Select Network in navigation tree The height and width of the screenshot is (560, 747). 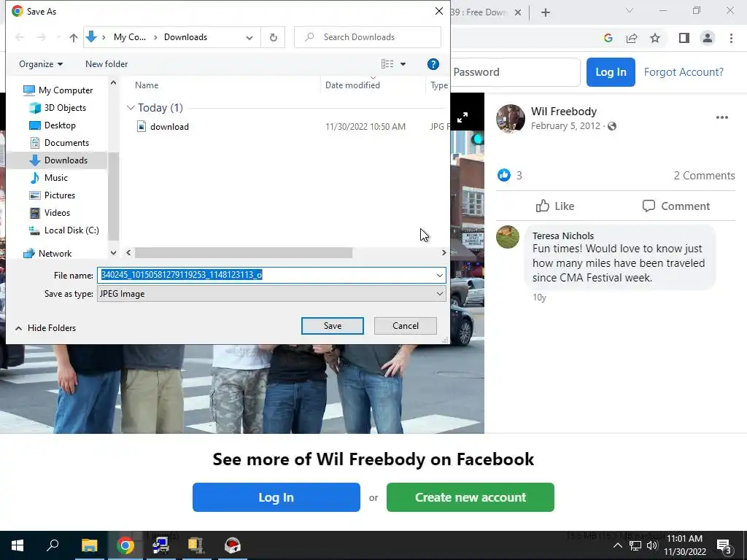[x=55, y=253]
